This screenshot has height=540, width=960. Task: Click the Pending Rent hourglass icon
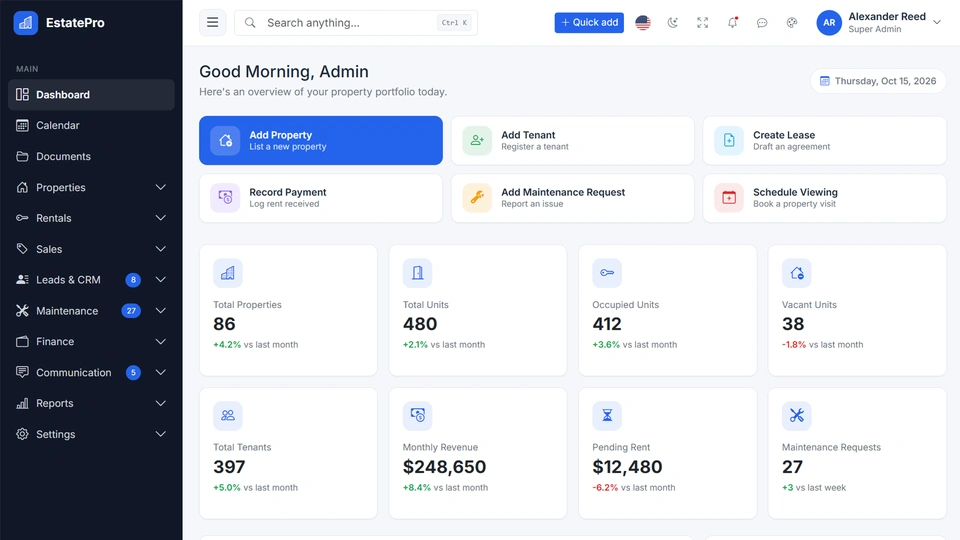tap(607, 416)
